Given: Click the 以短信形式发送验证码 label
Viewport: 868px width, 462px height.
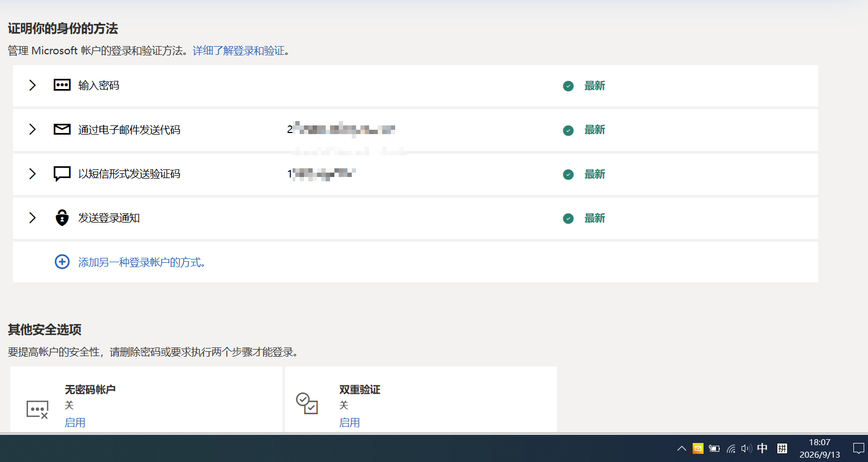Looking at the screenshot, I should (x=129, y=174).
